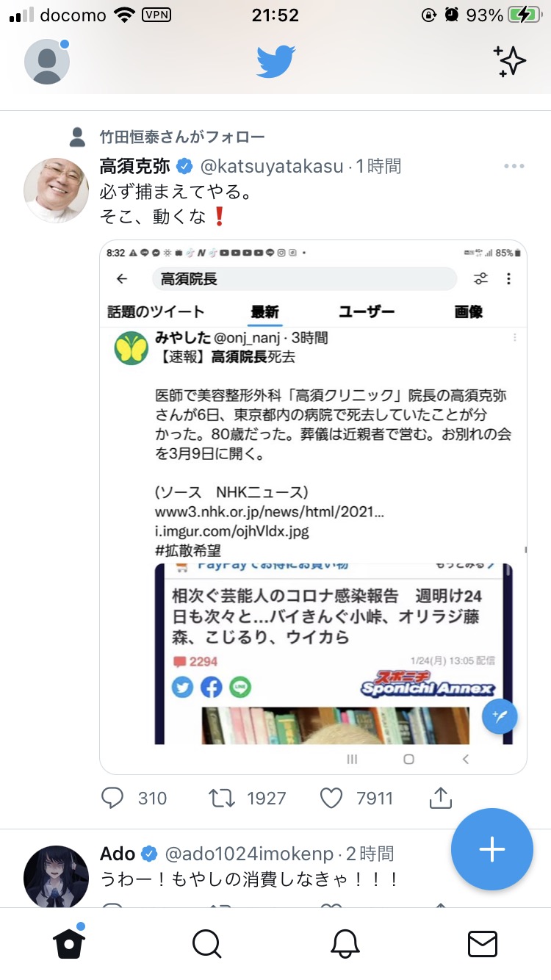Image resolution: width=551 pixels, height=980 pixels.
Task: Switch timeline mode with the sparkle icon
Action: [x=510, y=62]
